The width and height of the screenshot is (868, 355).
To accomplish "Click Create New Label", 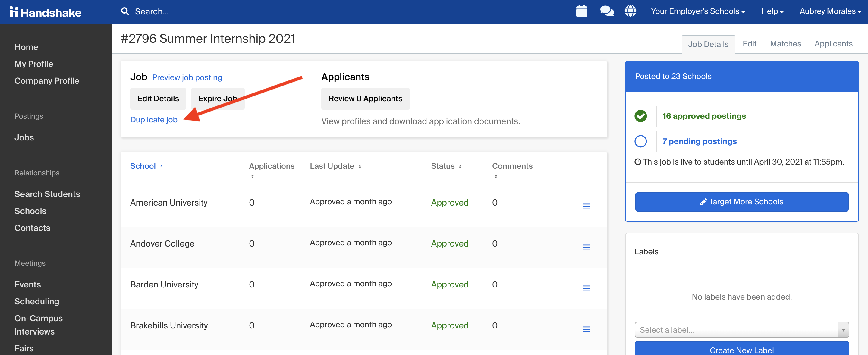I will 742,350.
